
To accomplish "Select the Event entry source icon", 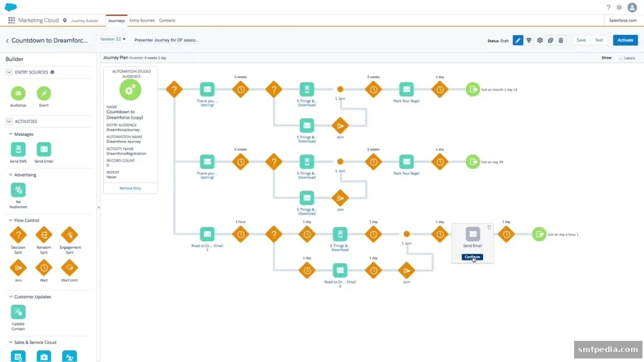I will tap(43, 93).
